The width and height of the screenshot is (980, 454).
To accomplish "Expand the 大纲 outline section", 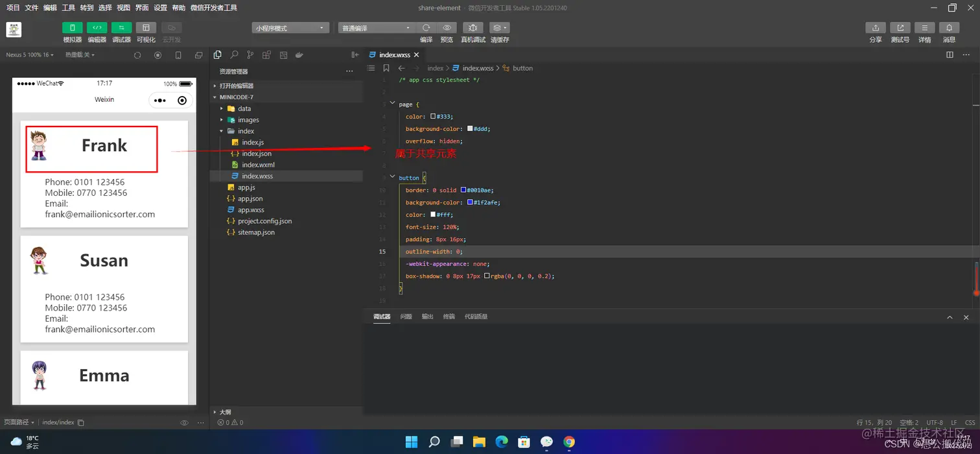I will (286, 412).
